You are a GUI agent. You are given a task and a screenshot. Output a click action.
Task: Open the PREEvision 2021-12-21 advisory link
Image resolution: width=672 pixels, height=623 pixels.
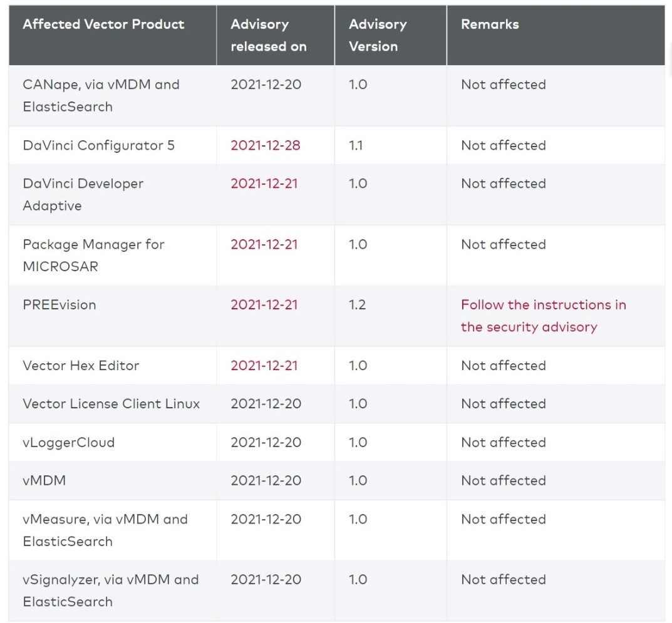pyautogui.click(x=264, y=305)
